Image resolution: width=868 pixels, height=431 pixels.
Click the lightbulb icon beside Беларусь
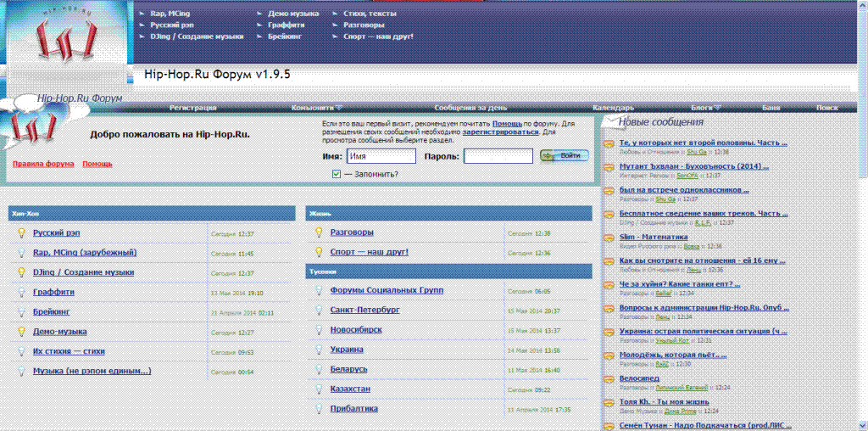pos(319,369)
